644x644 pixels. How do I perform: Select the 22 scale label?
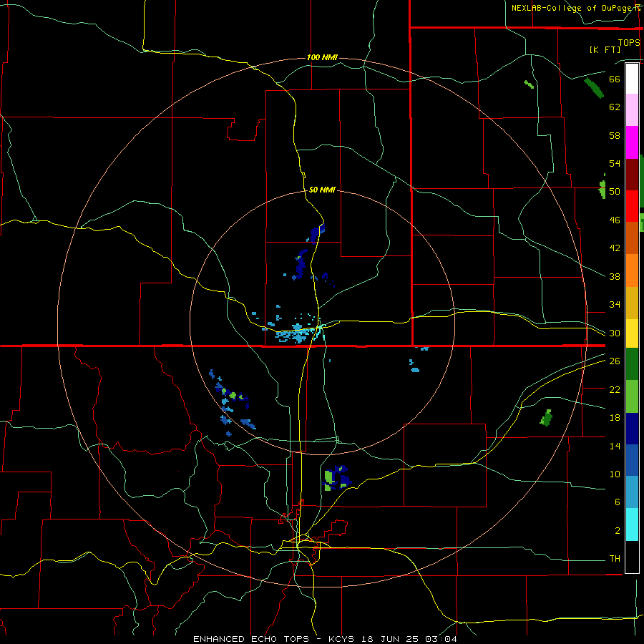pos(615,389)
